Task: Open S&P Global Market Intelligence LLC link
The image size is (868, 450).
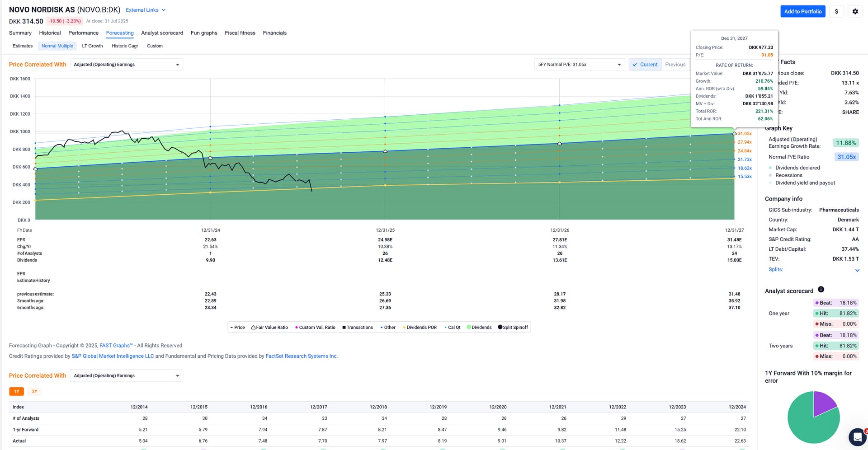Action: (113, 356)
